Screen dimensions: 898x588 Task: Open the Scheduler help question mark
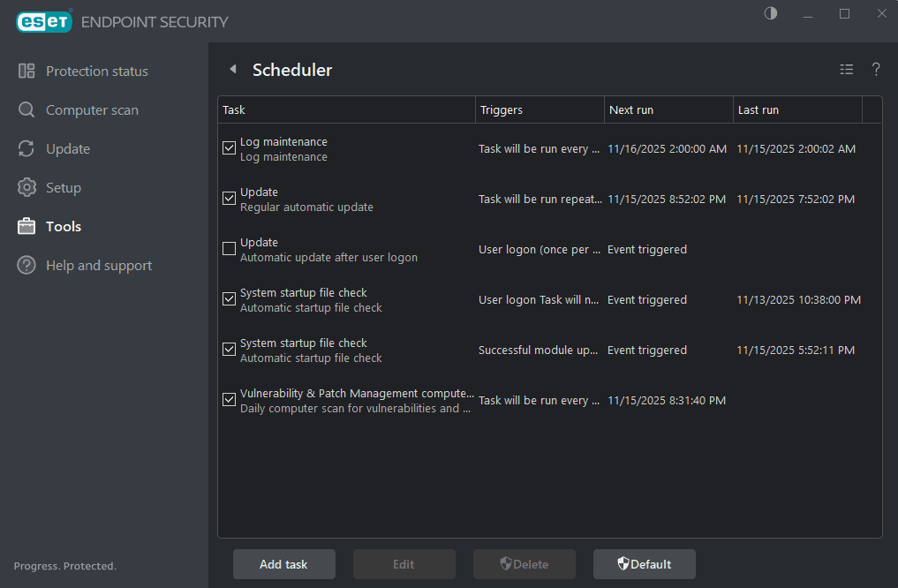tap(876, 69)
